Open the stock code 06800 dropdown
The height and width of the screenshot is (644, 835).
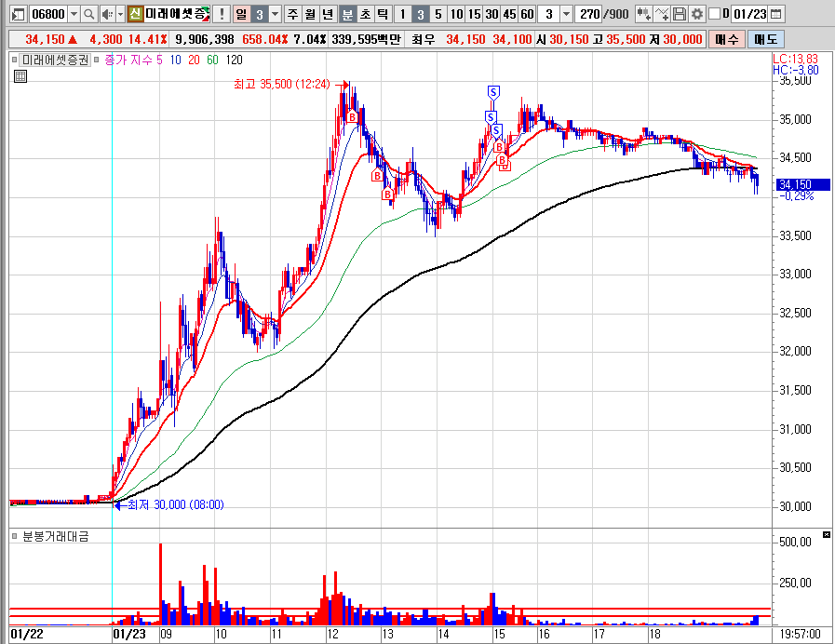click(74, 14)
